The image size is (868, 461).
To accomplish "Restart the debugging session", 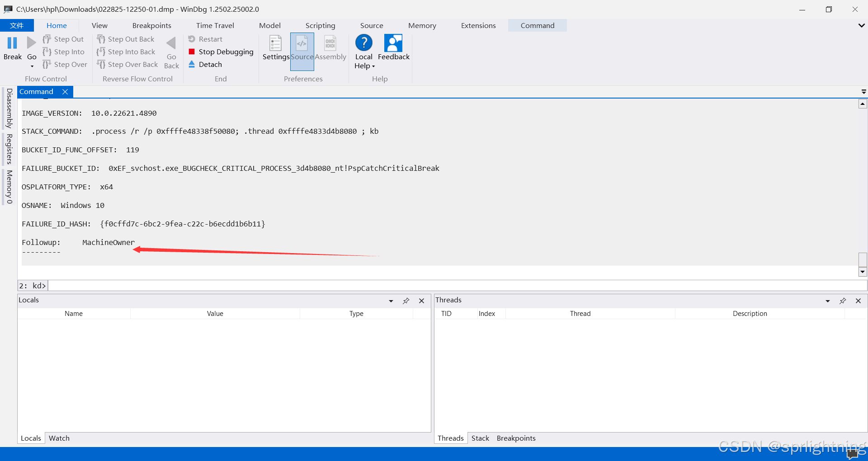I will pos(206,39).
